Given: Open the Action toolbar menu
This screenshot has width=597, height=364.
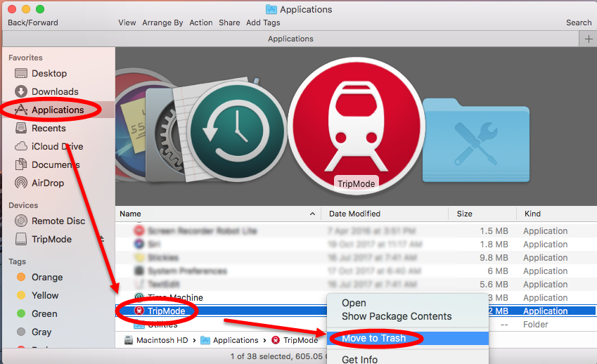Looking at the screenshot, I should 200,22.
